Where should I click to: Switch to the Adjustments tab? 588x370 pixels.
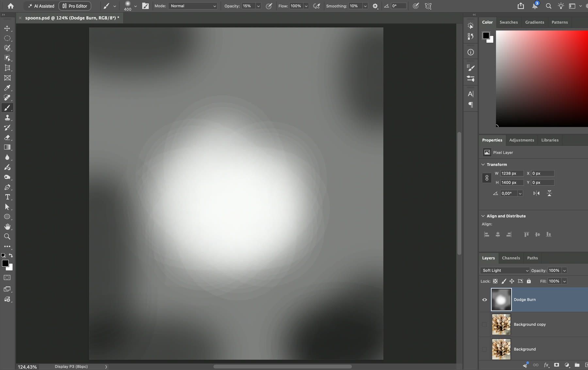522,140
